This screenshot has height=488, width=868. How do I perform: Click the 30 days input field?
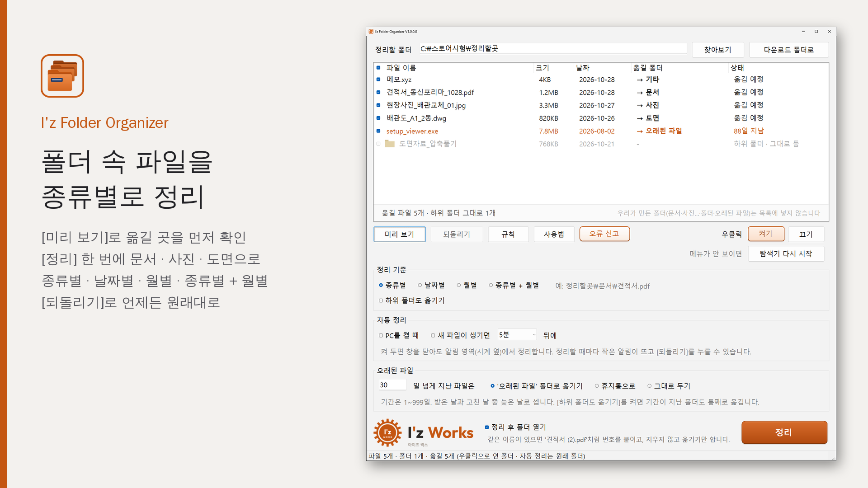pyautogui.click(x=392, y=385)
